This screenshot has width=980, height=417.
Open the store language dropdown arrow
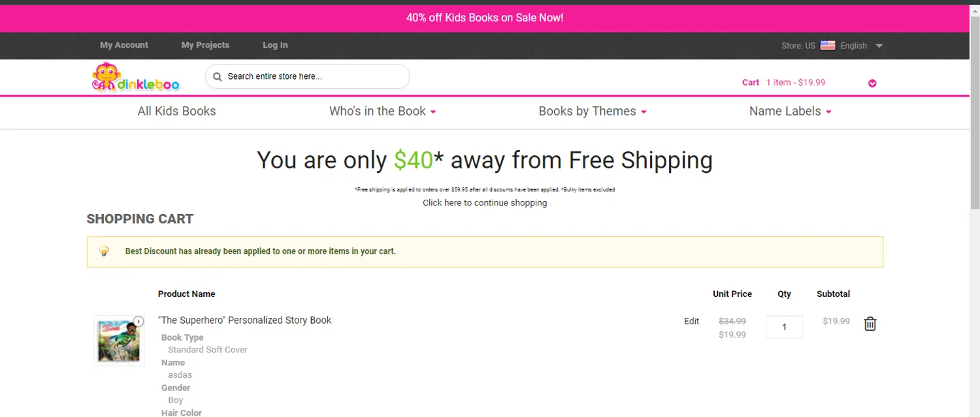(x=879, y=46)
